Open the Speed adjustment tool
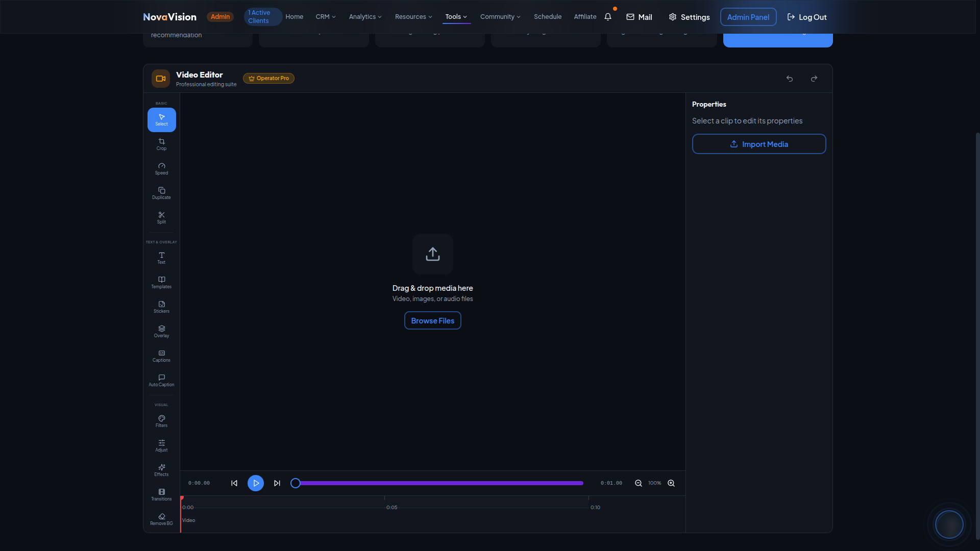The width and height of the screenshot is (980, 551). (x=161, y=169)
